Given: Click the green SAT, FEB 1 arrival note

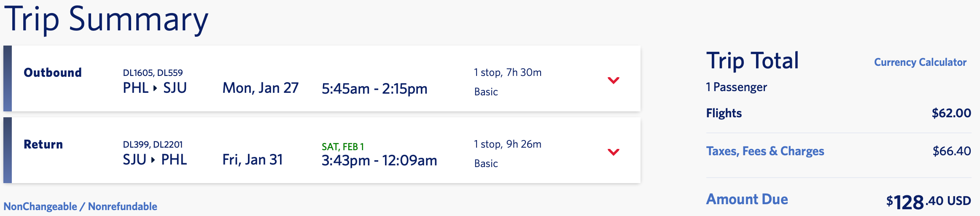Looking at the screenshot, I should (342, 147).
